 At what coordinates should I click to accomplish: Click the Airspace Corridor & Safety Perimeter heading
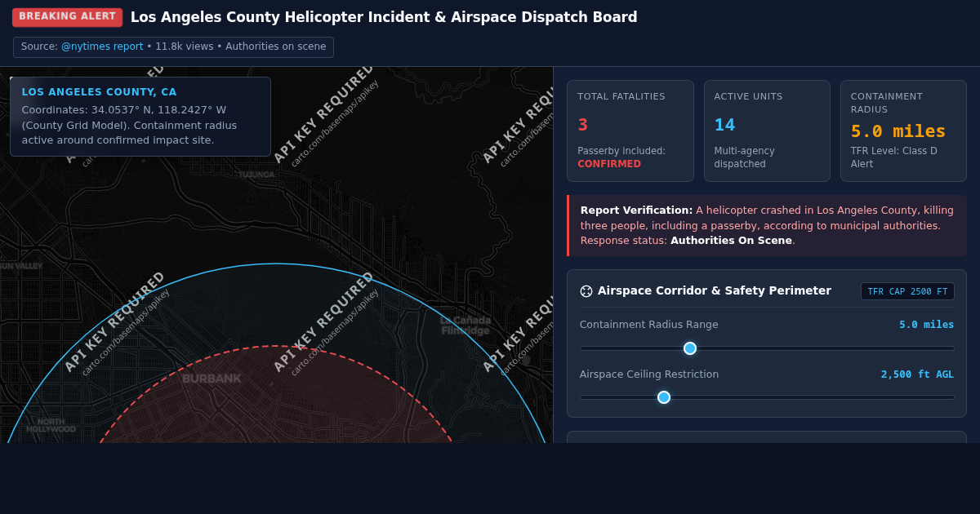click(715, 291)
